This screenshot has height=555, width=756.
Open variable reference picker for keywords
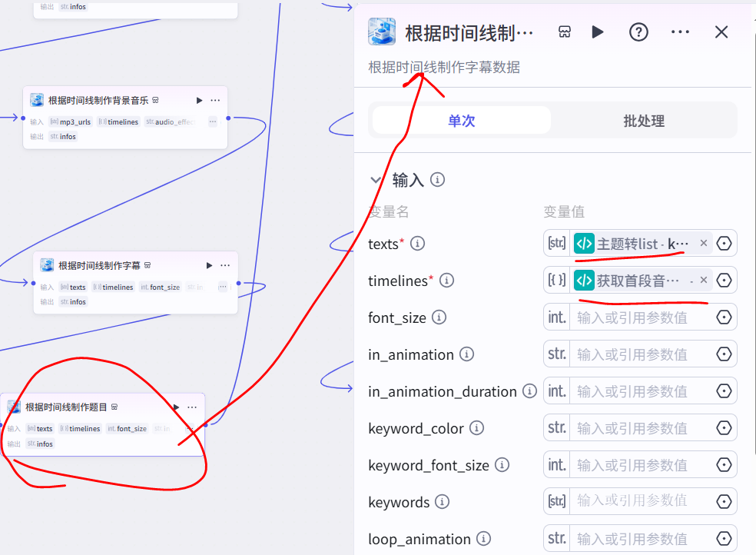coord(724,502)
